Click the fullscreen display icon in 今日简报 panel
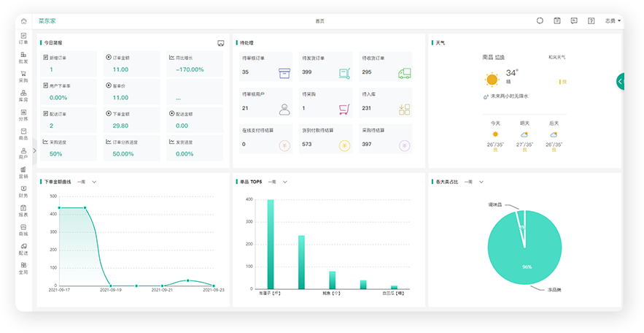 [x=220, y=43]
